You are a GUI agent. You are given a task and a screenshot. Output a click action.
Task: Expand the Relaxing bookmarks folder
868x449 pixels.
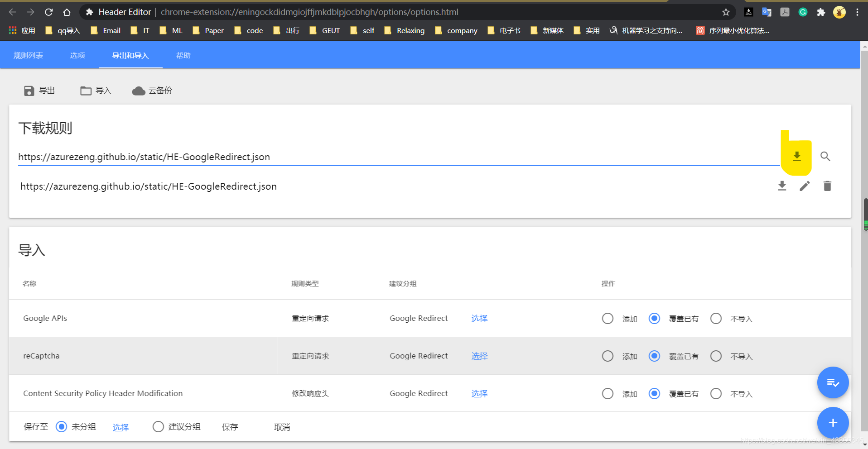coord(410,30)
